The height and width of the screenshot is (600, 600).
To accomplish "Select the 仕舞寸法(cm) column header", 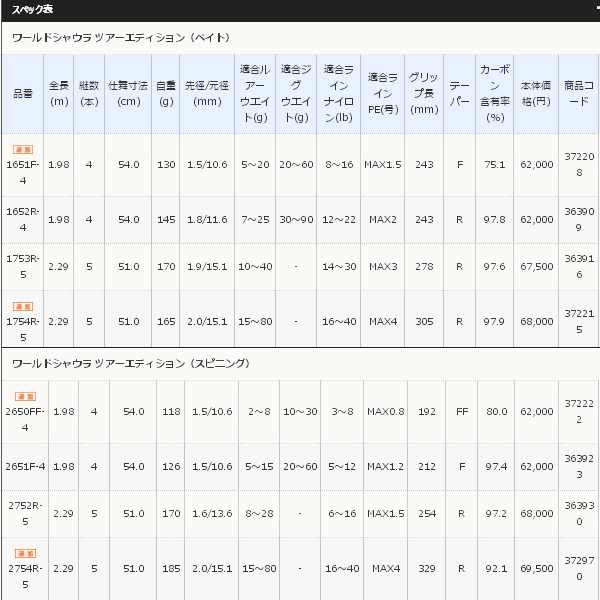I will pos(128,93).
